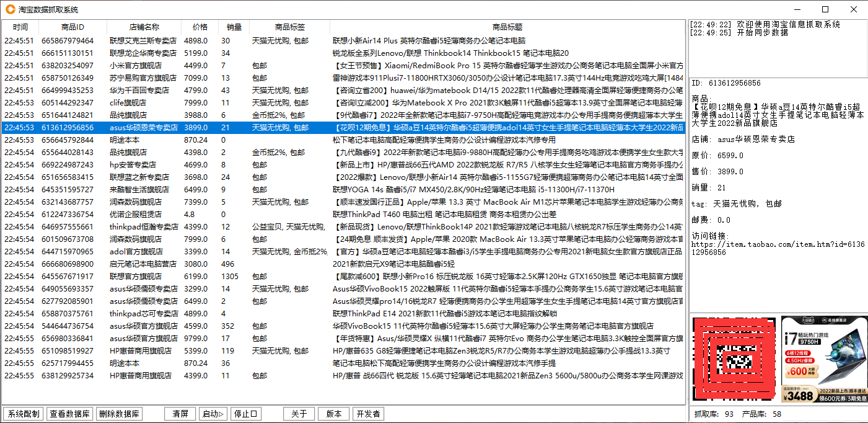This screenshot has height=423, width=868.
Task: Select the row with product ID 651644124821
Action: pyautogui.click(x=343, y=115)
